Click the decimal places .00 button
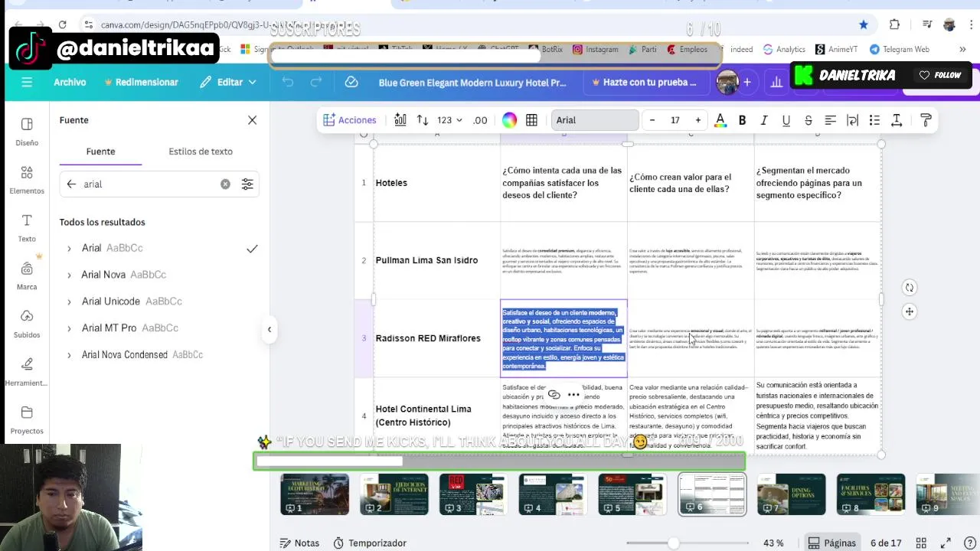 click(480, 120)
